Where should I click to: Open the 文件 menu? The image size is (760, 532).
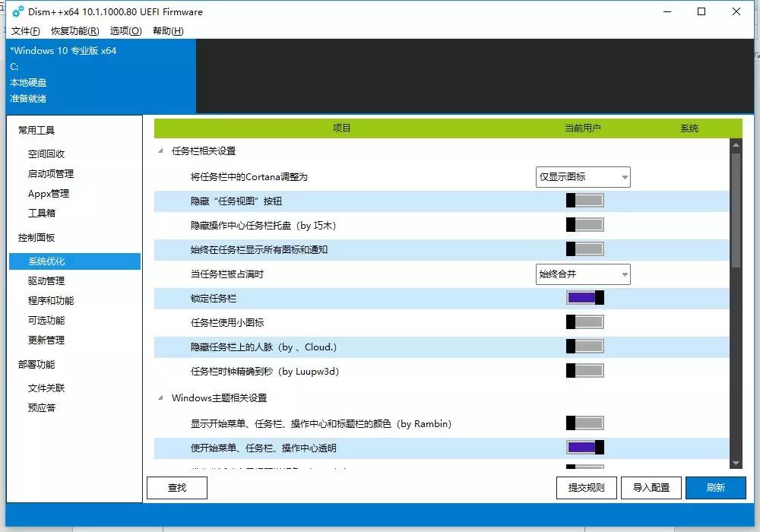click(x=25, y=31)
